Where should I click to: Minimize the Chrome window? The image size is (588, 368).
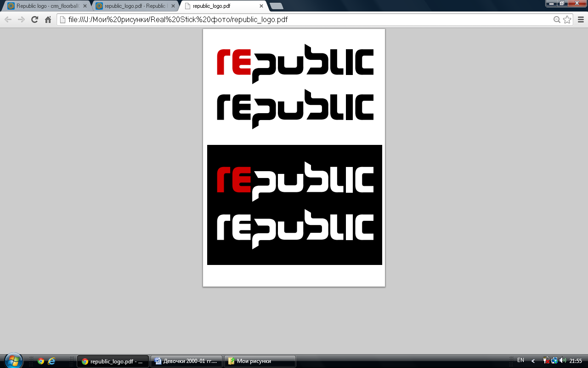point(552,3)
